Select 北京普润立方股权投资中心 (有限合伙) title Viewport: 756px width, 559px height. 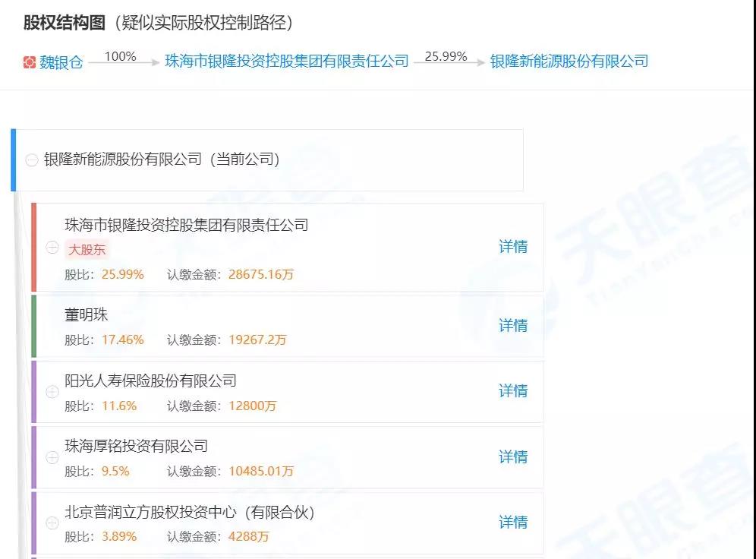(x=190, y=512)
